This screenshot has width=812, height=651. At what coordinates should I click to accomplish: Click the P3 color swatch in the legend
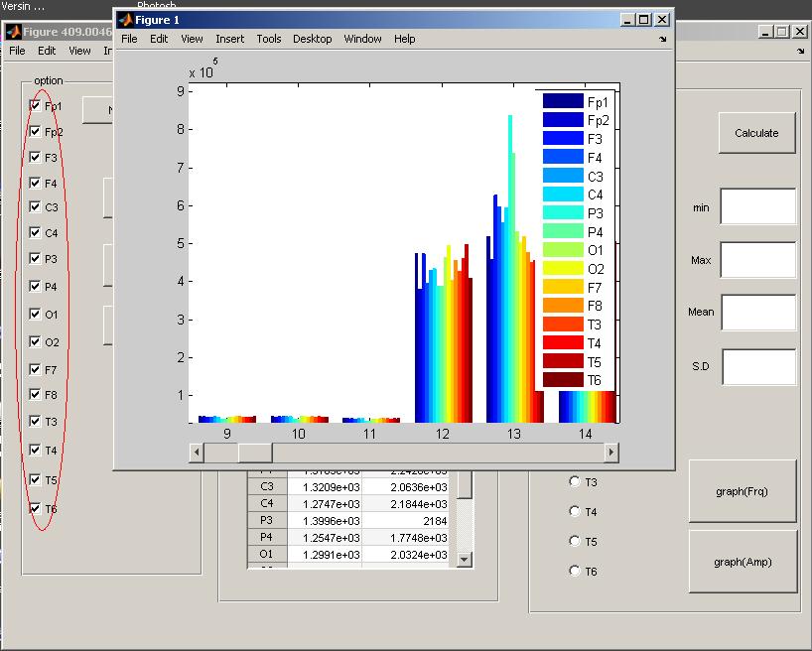563,212
